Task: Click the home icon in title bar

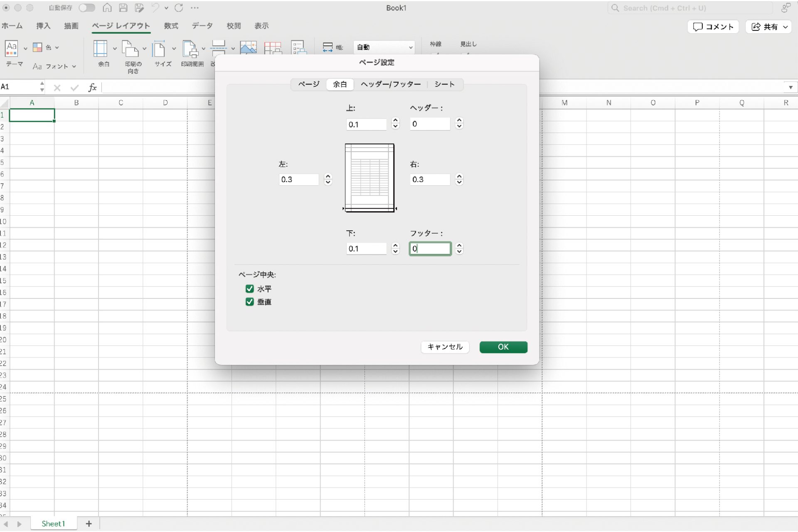Action: pyautogui.click(x=107, y=7)
